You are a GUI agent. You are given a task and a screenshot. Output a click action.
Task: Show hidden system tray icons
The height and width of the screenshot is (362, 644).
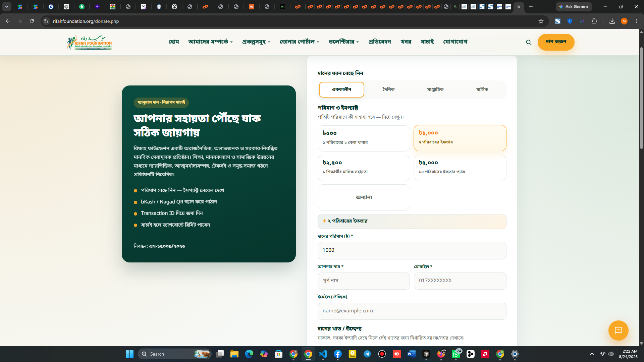[x=592, y=354]
